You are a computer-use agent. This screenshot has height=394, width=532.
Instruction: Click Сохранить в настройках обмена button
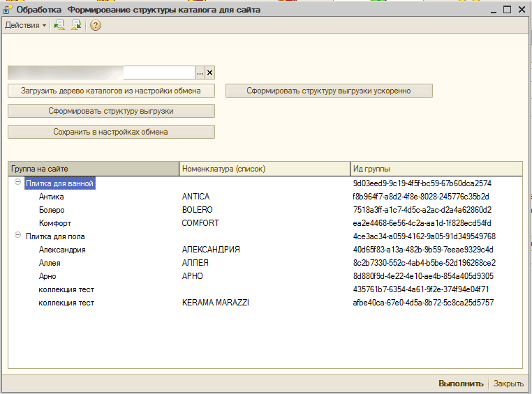(111, 132)
